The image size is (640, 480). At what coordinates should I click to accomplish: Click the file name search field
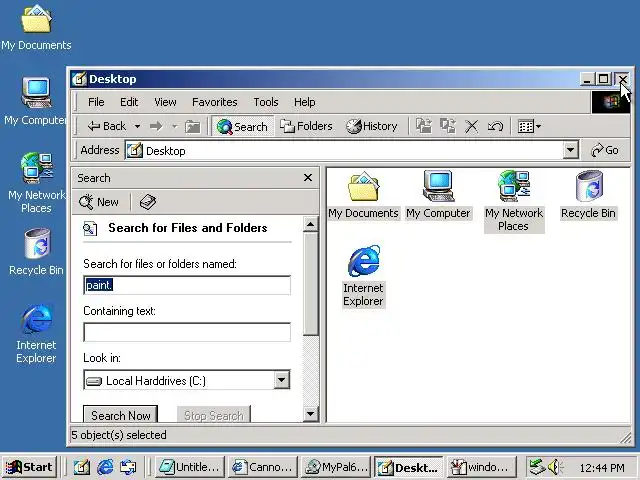coord(187,285)
